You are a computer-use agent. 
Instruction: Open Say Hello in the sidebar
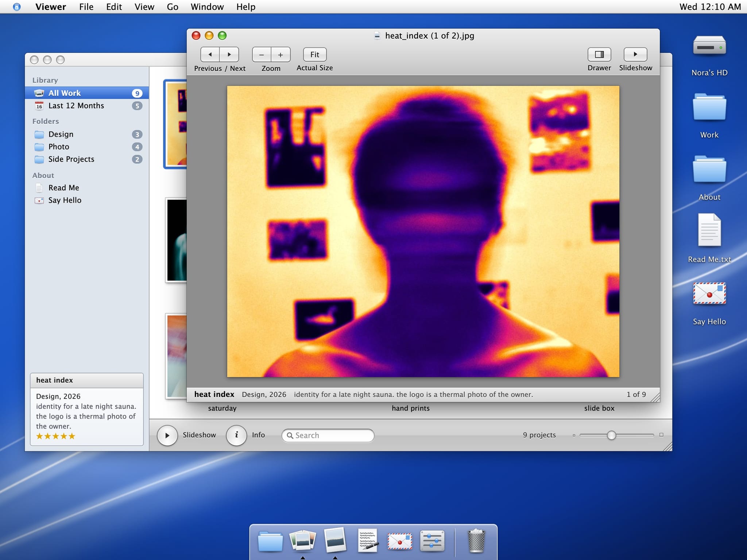[x=87, y=200]
